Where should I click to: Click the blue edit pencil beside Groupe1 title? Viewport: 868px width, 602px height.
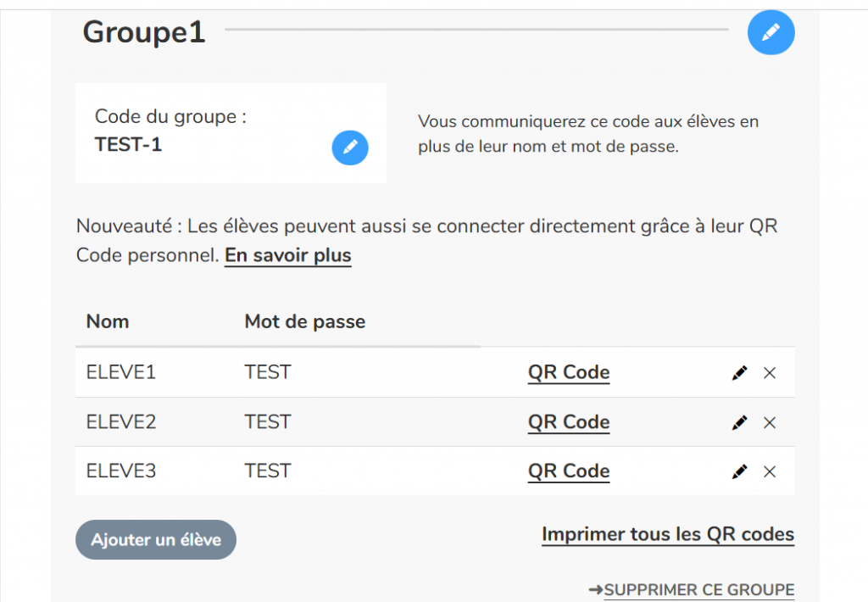point(771,32)
